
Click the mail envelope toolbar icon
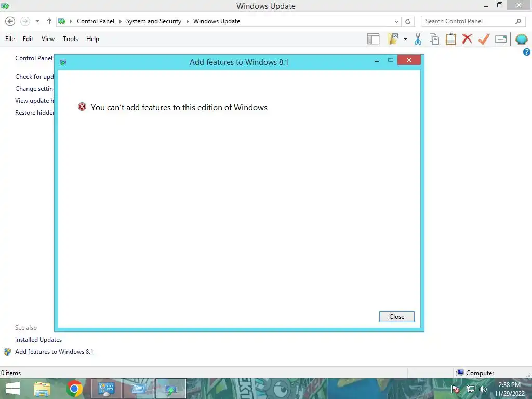[501, 38]
